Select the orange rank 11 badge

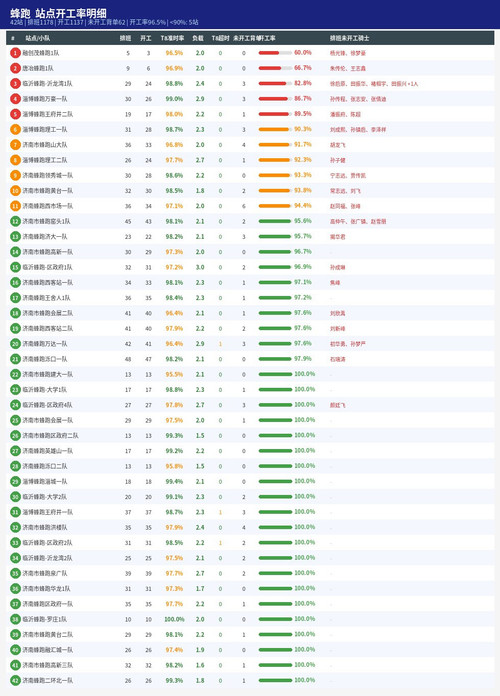point(16,206)
